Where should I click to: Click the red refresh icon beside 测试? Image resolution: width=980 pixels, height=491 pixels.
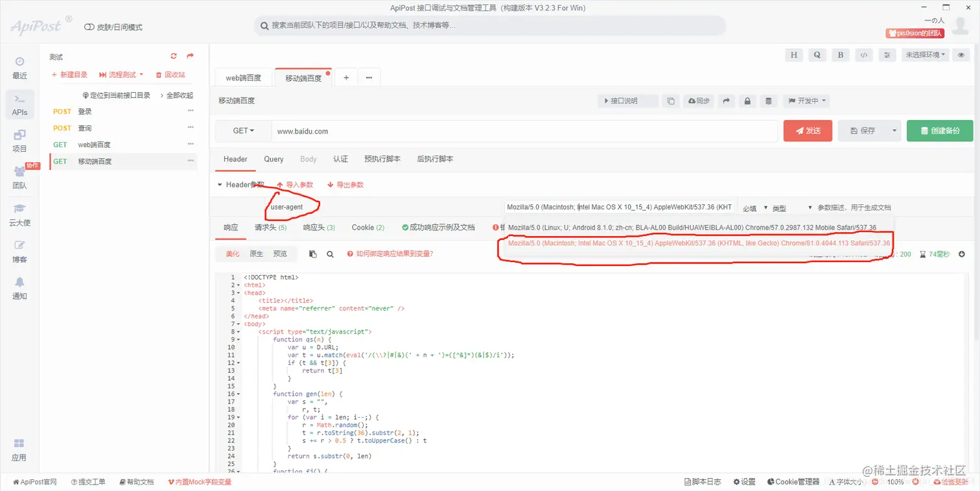pyautogui.click(x=174, y=56)
